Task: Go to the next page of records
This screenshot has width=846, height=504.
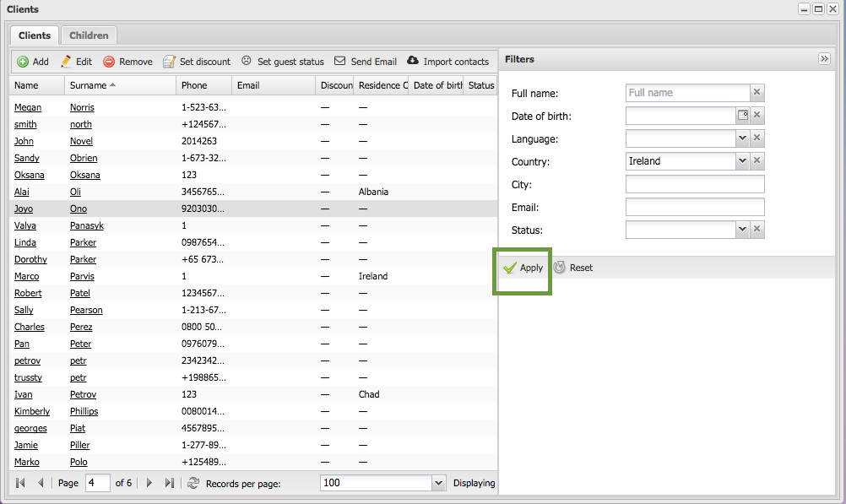Action: [x=149, y=483]
